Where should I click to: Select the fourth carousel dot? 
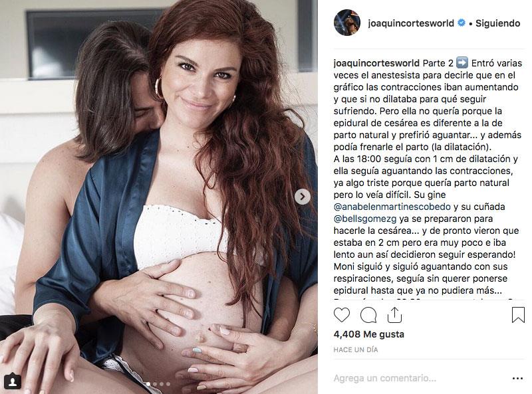pyautogui.click(x=168, y=384)
